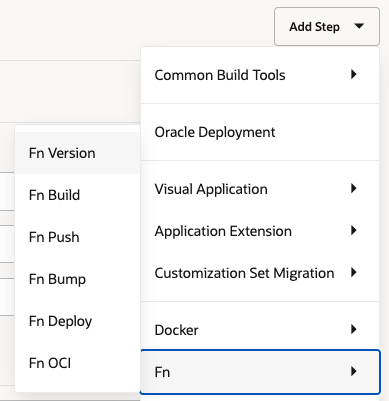This screenshot has width=389, height=401.
Task: Choose Fn Version from submenu
Action: point(77,153)
